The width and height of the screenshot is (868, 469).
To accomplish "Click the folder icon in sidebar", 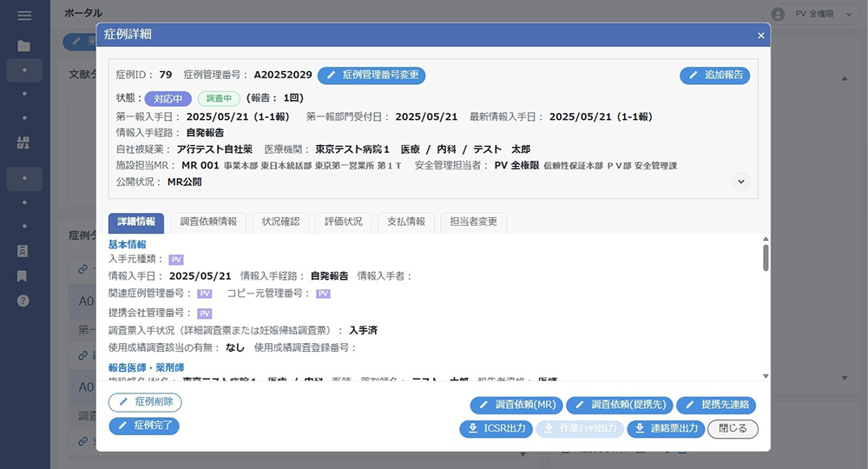I will pos(23,46).
